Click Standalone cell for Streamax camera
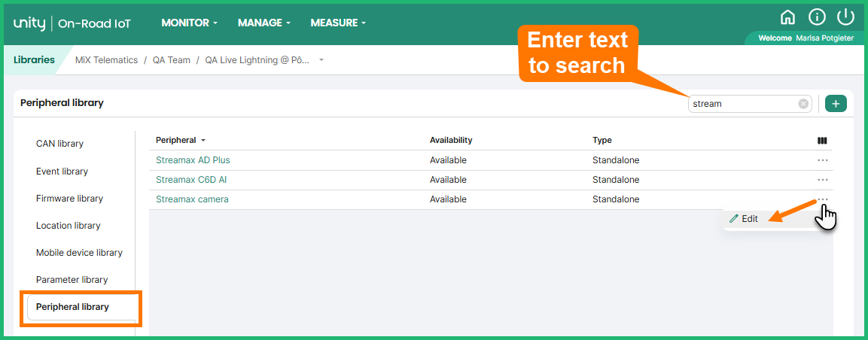The image size is (868, 340). (x=616, y=199)
